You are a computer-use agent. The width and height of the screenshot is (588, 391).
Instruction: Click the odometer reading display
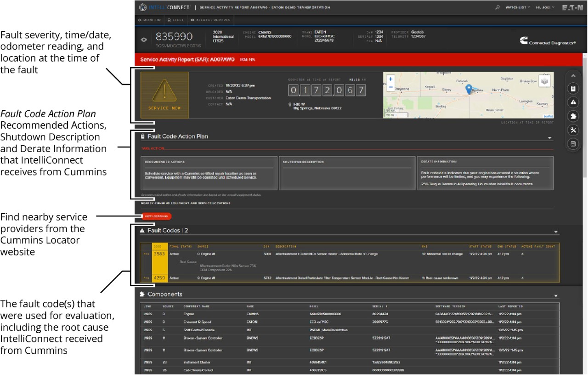(328, 90)
